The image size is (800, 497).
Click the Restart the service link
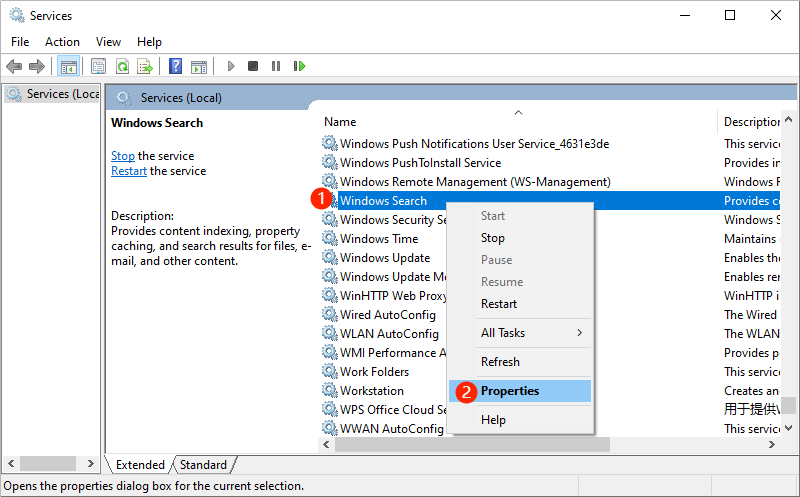(x=129, y=171)
